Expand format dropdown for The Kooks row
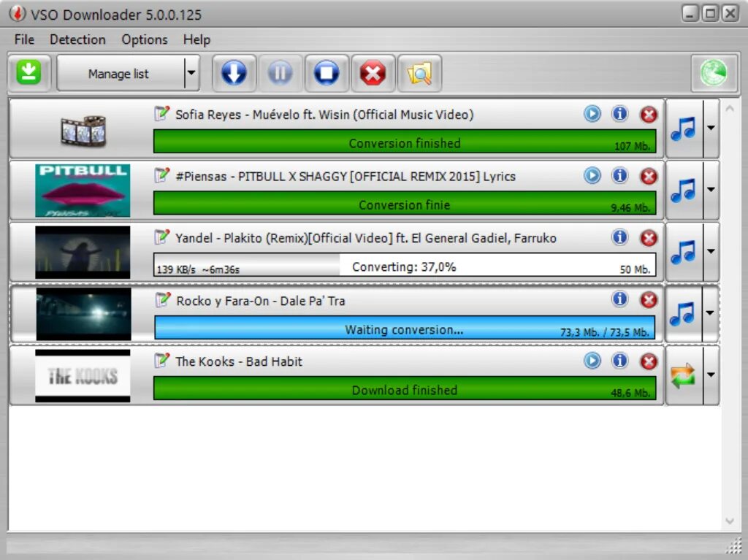The height and width of the screenshot is (560, 748). (711, 375)
